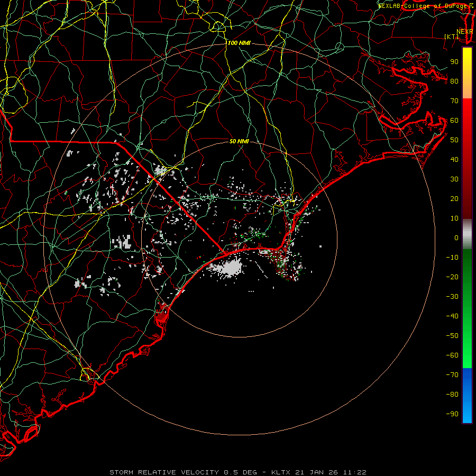This screenshot has height=476, width=476.
Task: Click the 0 value on the scale
Action: 456,238
